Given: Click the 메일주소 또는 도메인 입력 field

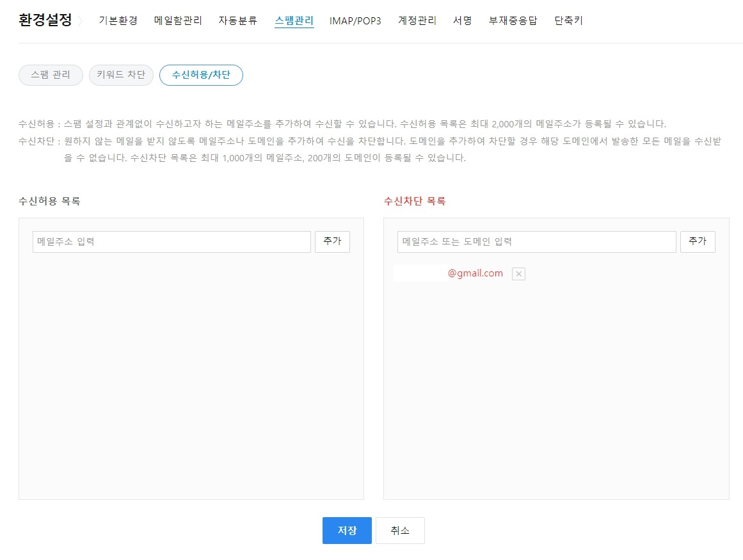Looking at the screenshot, I should 536,241.
